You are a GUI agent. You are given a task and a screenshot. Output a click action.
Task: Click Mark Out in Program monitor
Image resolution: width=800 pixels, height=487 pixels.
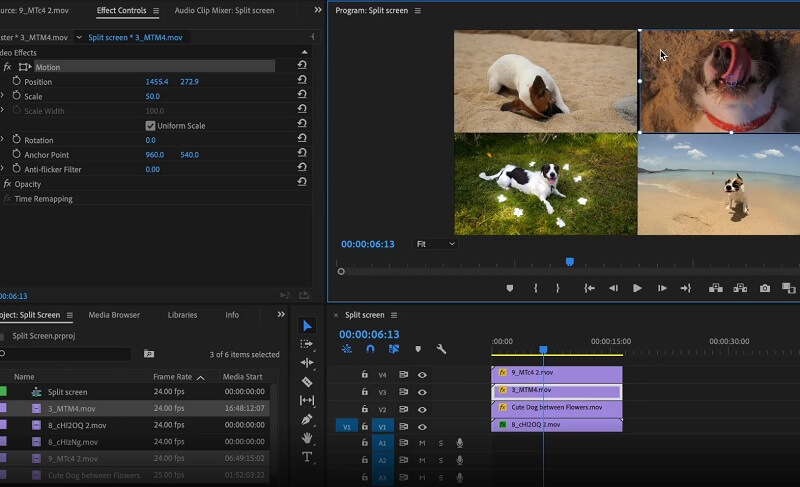[x=558, y=288]
